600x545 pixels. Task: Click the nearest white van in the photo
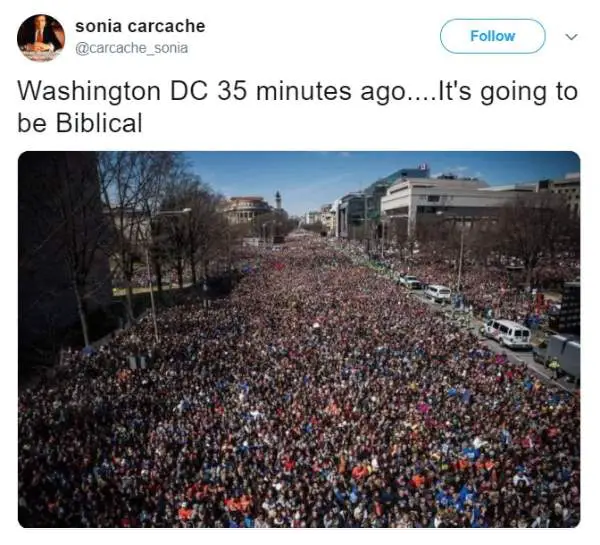pos(507,334)
